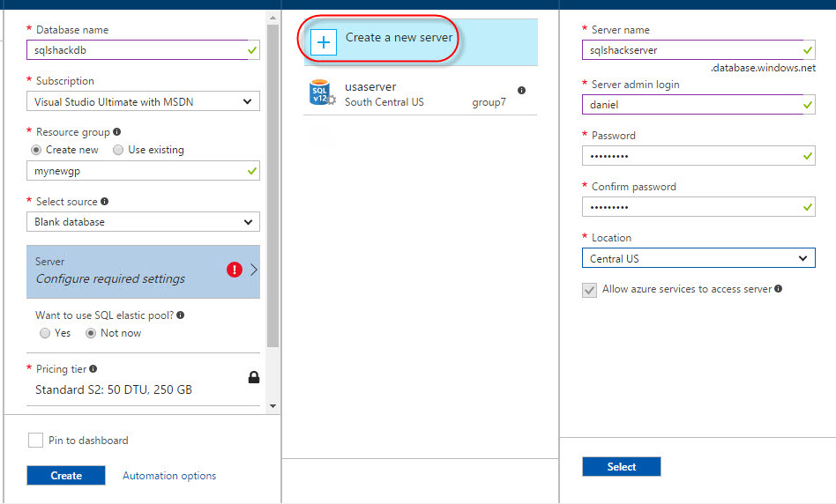836x504 pixels.
Task: Toggle Allow azure services to access server
Action: (589, 290)
